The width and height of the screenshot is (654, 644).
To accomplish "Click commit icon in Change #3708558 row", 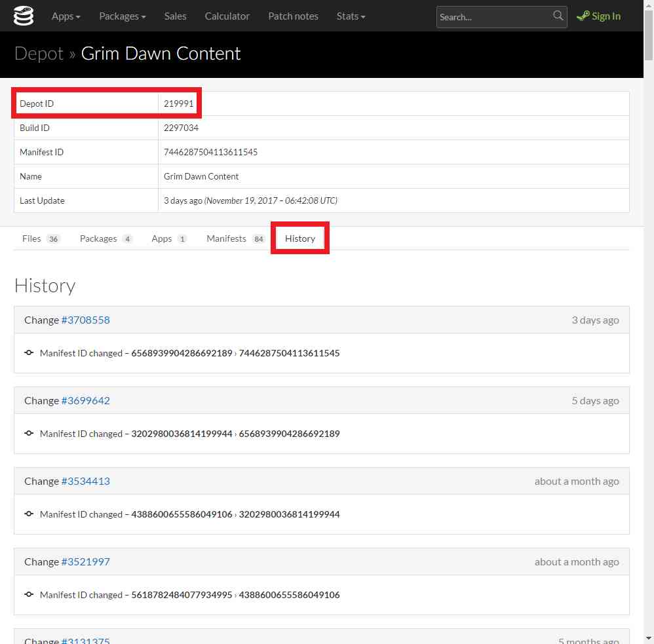I will click(x=29, y=353).
